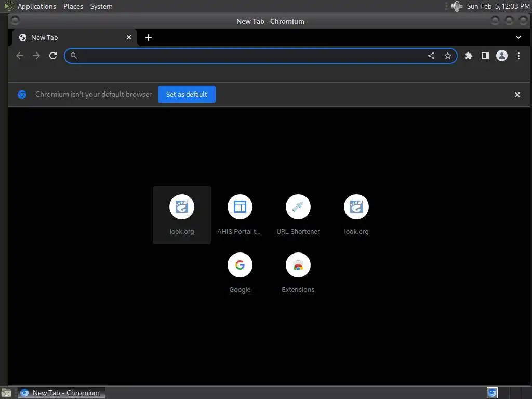Select the New Tab tab
Viewport: 532px width, 399px height.
(75, 37)
